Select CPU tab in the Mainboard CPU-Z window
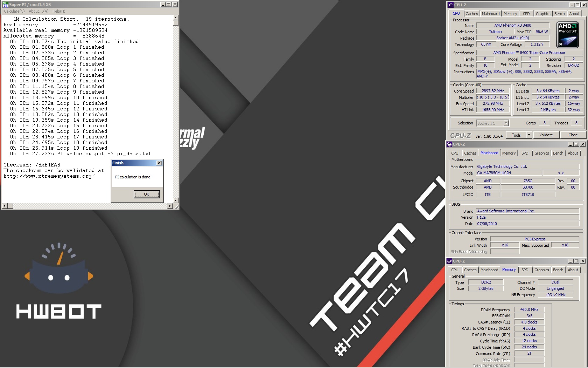The height and width of the screenshot is (368, 588). coord(455,153)
